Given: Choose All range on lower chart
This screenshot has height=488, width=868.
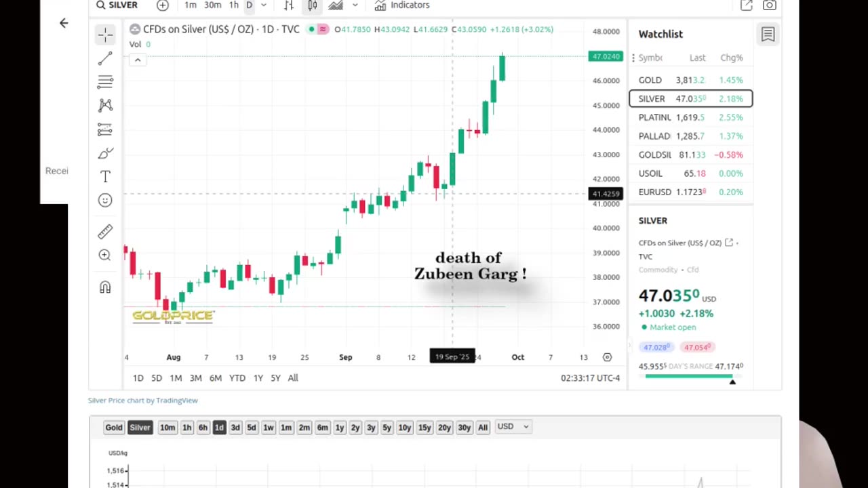Looking at the screenshot, I should click(483, 428).
